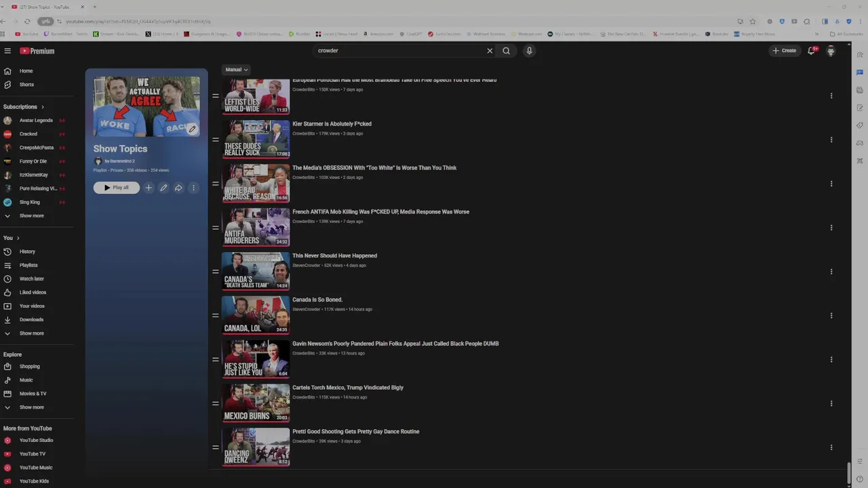The image size is (868, 488).
Task: Grab the reorder handle of Canada Is So Boned
Action: pos(216,315)
